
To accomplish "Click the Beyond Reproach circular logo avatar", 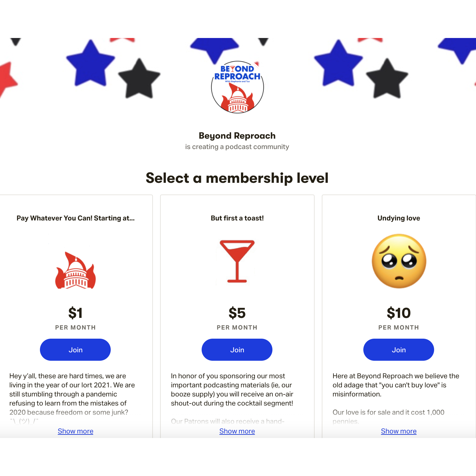I will tap(237, 87).
